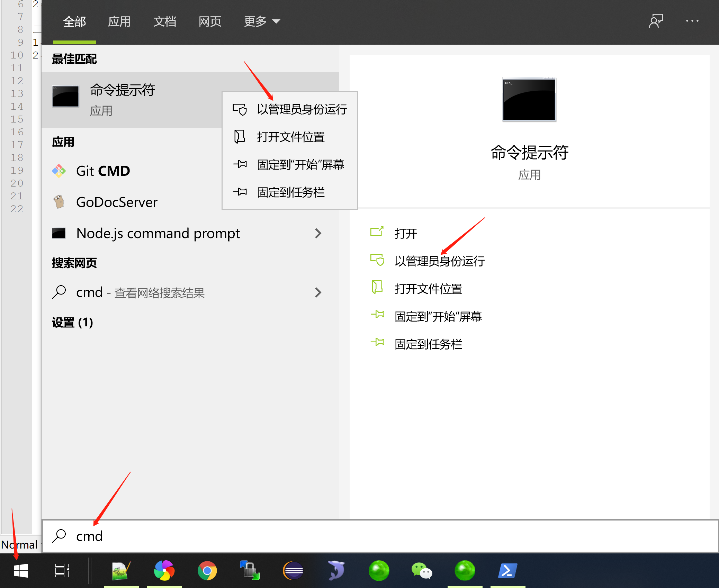
Task: Click the Node.js command prompt icon
Action: tap(59, 233)
